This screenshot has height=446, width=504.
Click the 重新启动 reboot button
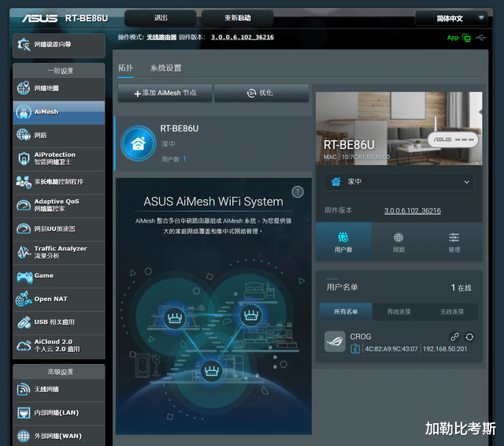(238, 18)
